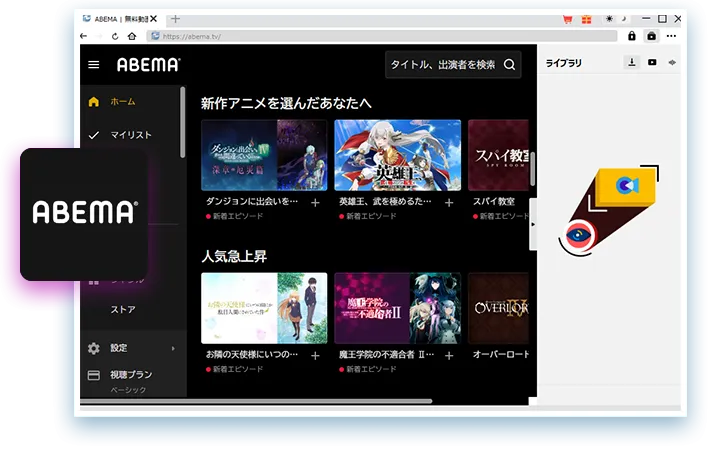713x453 pixels.
Task: Click the gear icon beside 設定
Action: (x=94, y=348)
